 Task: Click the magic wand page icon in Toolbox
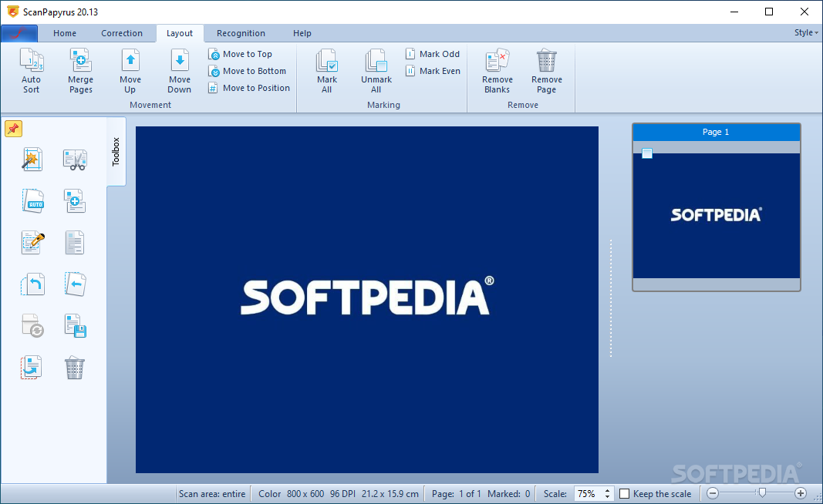pos(32,159)
